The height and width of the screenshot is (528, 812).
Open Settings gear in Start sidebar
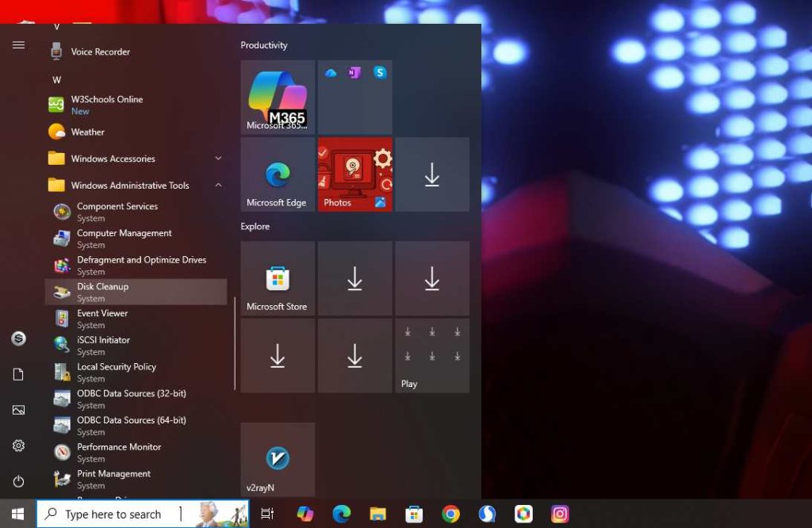pos(19,446)
